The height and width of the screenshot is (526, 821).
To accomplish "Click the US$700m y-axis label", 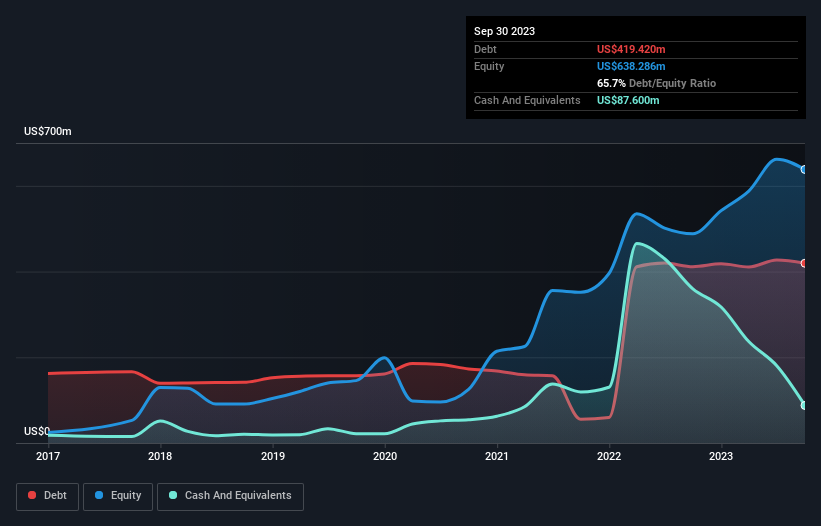I will [48, 131].
